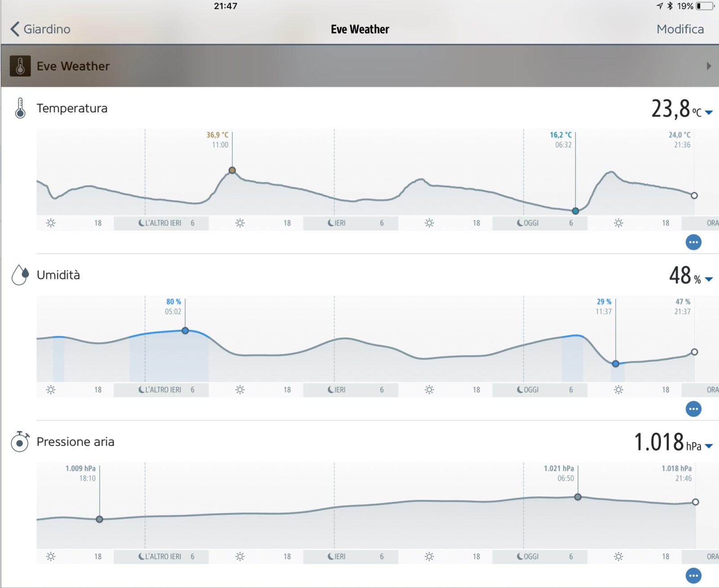
Task: Tap ORA on pressure timeline
Action: [712, 557]
